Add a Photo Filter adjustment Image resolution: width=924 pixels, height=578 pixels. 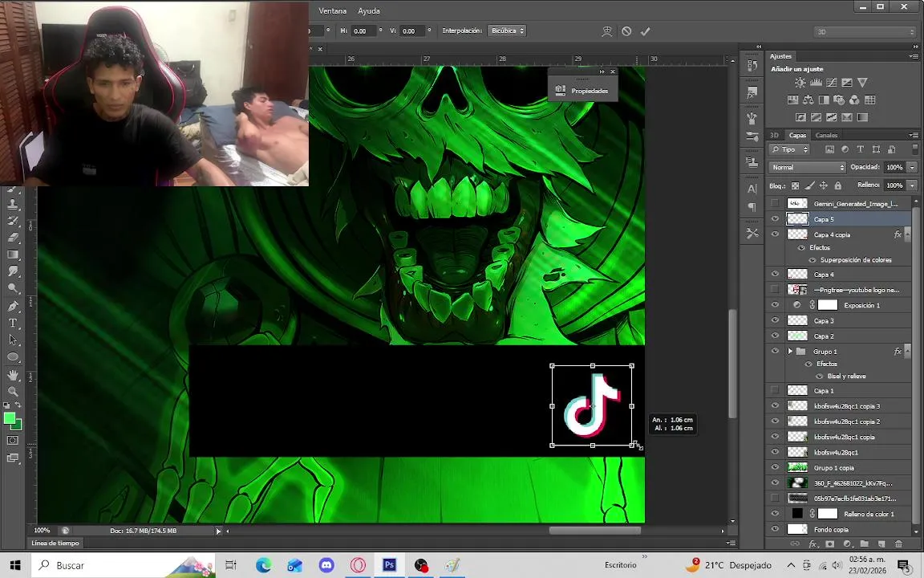point(839,100)
